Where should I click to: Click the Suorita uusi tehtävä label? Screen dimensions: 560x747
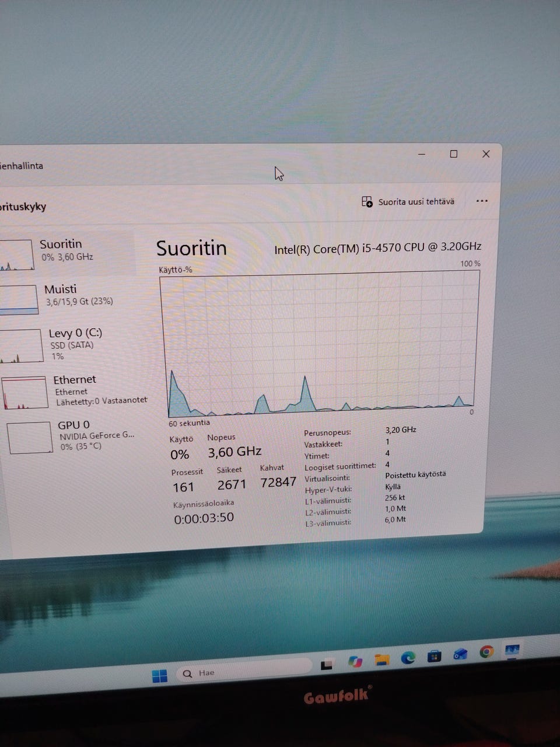[x=416, y=201]
